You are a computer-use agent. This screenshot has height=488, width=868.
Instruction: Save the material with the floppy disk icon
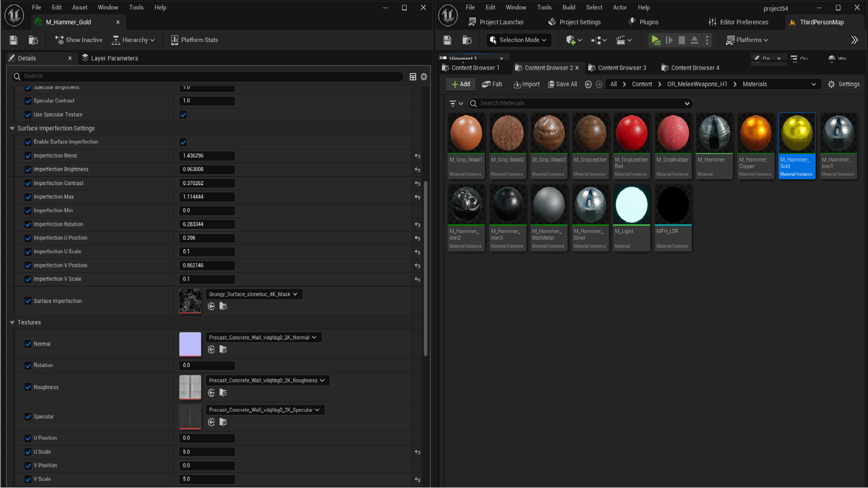pos(13,40)
